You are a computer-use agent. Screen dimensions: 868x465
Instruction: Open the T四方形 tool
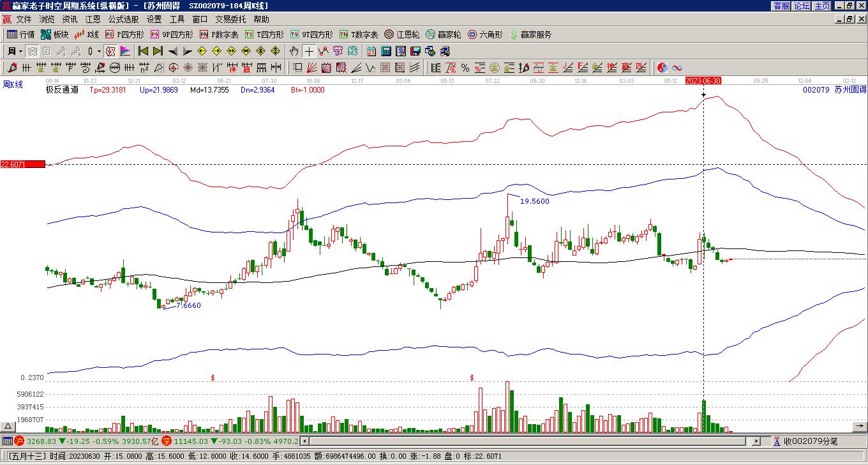pos(264,34)
